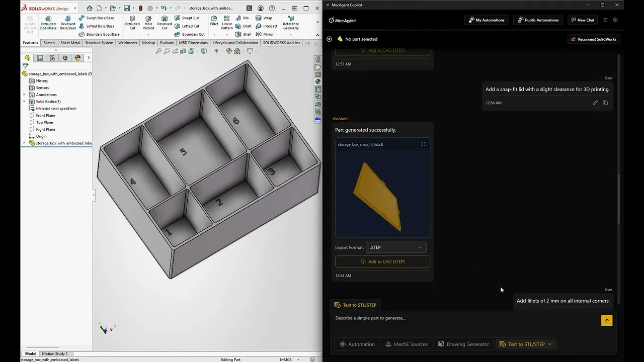644x362 pixels.
Task: Click the Save icon in SolidWorks
Action: click(x=127, y=8)
